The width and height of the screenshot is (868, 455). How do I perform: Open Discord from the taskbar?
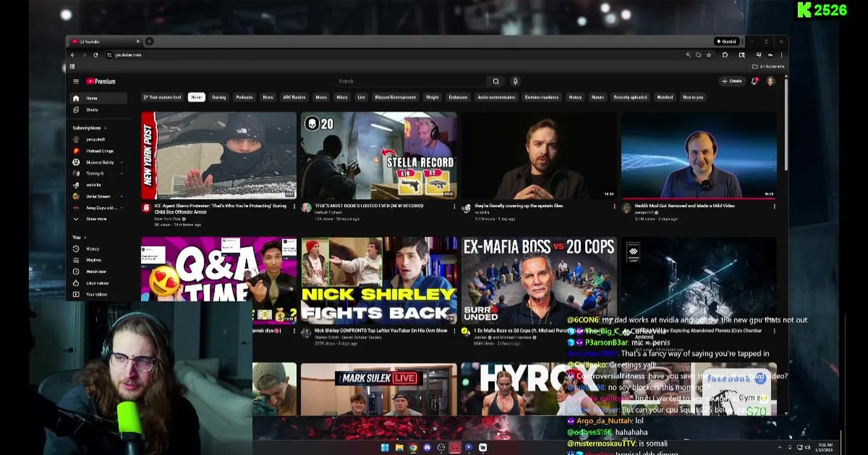pos(427,447)
